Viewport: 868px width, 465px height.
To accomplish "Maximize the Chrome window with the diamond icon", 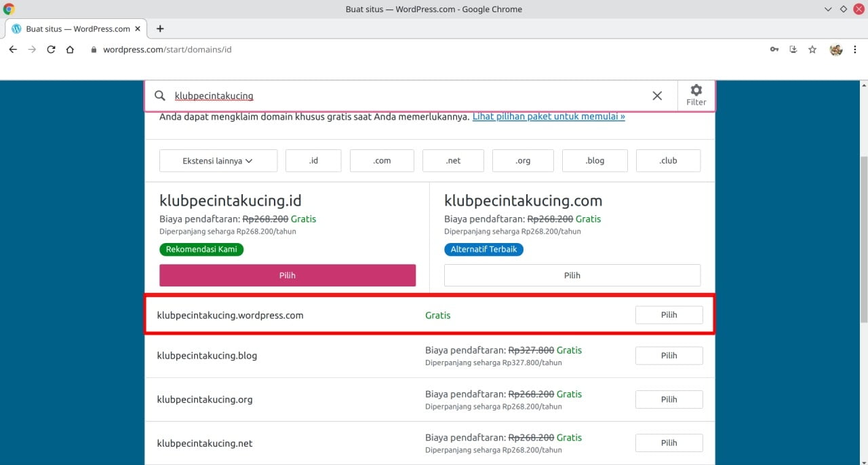I will click(844, 10).
